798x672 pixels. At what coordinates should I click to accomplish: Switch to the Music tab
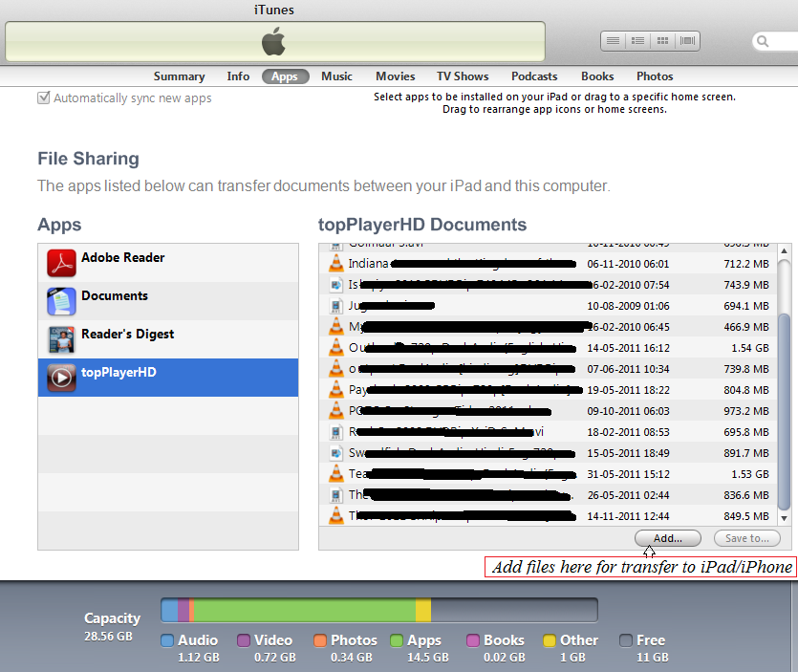point(336,76)
